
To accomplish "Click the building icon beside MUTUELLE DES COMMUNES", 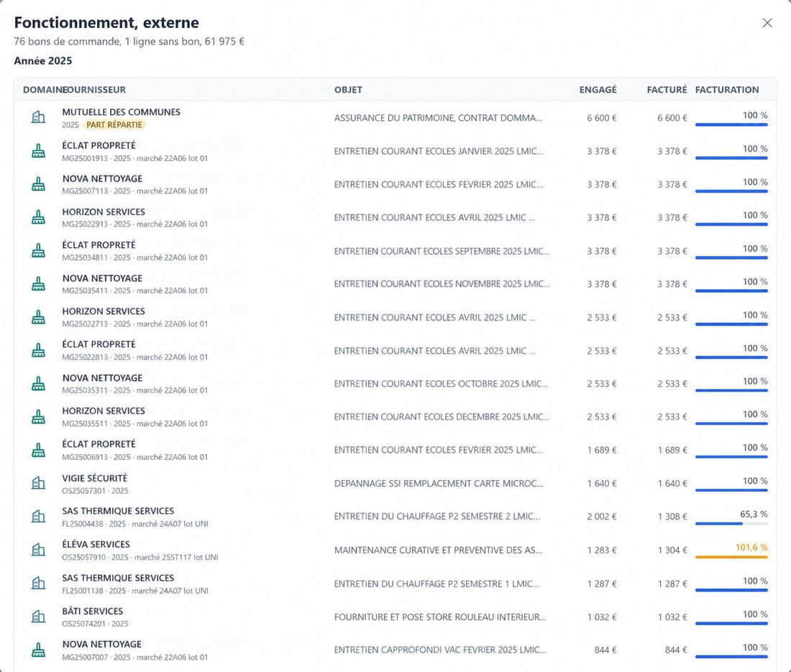I will click(38, 117).
